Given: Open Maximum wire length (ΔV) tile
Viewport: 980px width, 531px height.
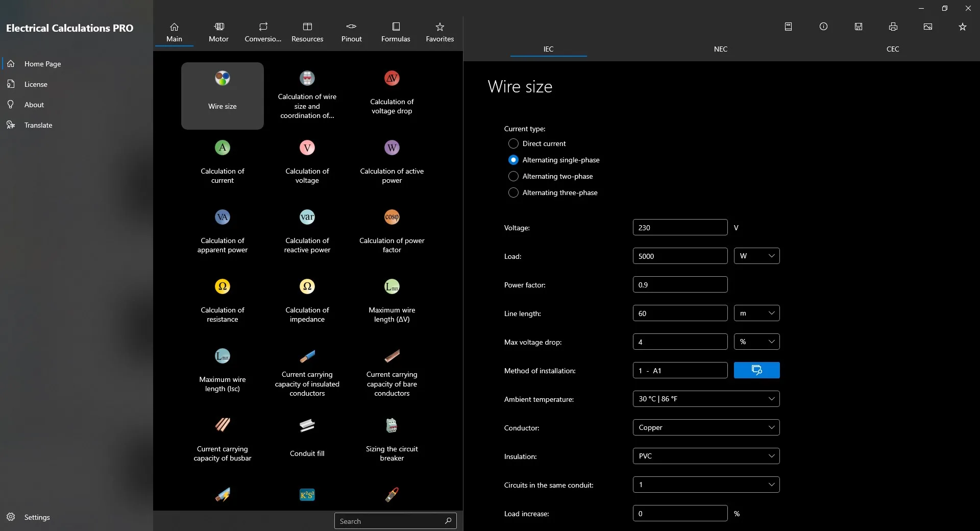Looking at the screenshot, I should [x=392, y=304].
